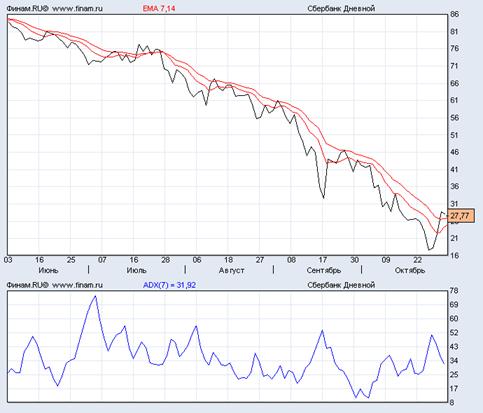The width and height of the screenshot is (483, 413).
Task: Click the 56 value on the price axis
Action: 455,118
